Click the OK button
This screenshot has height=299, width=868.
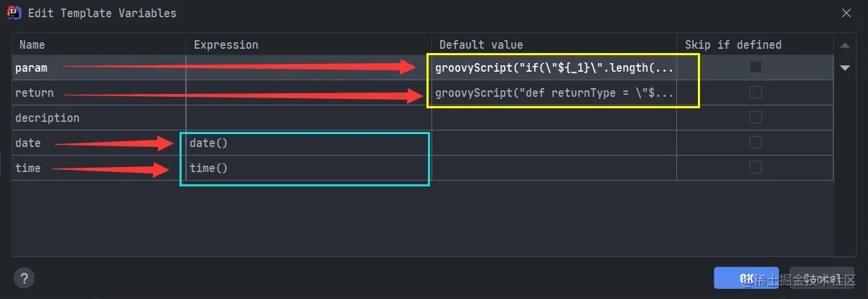pyautogui.click(x=746, y=278)
